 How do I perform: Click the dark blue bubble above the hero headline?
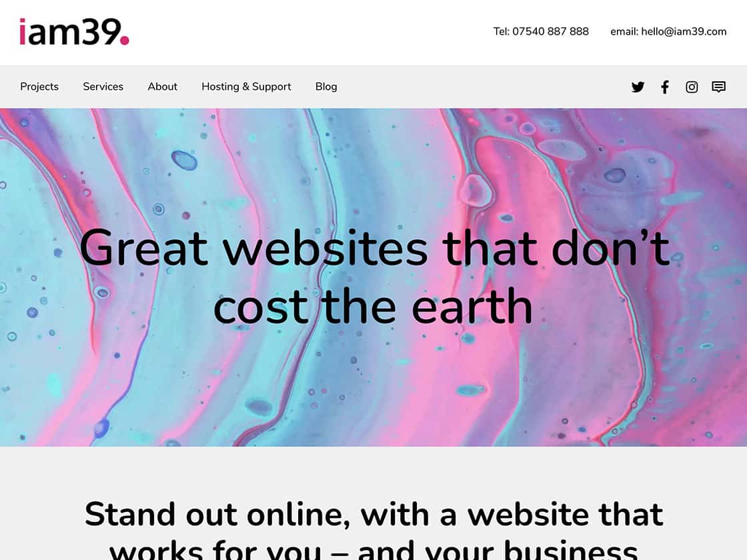[184, 160]
